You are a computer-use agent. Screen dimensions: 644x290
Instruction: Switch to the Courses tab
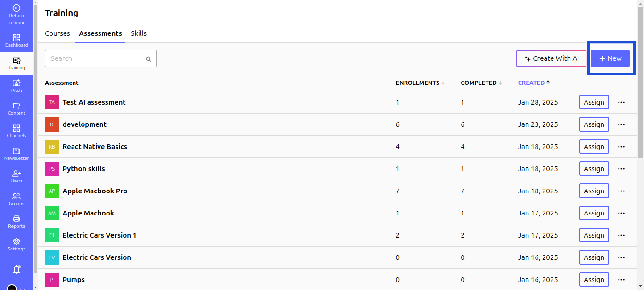[x=58, y=33]
